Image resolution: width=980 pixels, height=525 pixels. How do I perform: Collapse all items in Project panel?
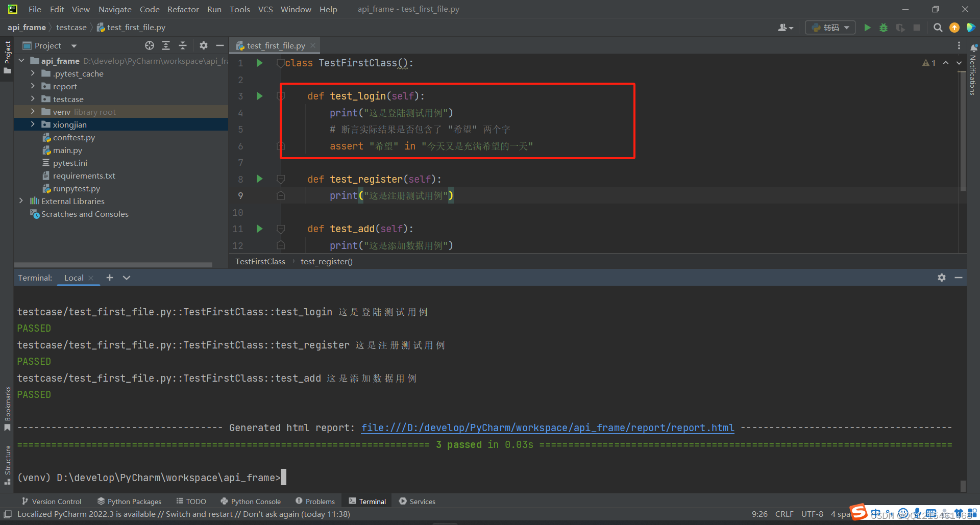click(183, 45)
